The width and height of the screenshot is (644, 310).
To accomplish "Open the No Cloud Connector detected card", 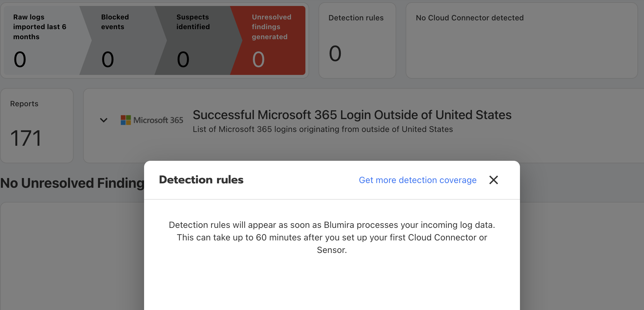I will coord(521,41).
